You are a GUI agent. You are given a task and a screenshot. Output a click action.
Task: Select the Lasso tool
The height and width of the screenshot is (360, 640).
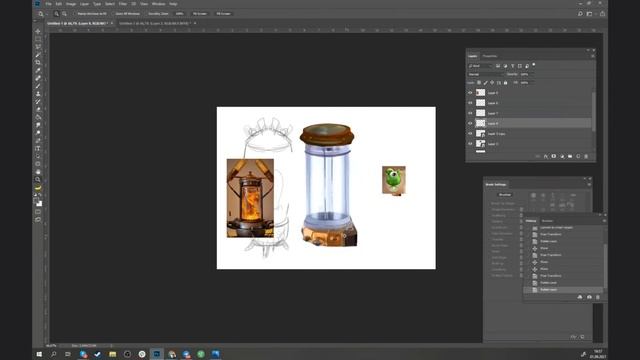(38, 47)
